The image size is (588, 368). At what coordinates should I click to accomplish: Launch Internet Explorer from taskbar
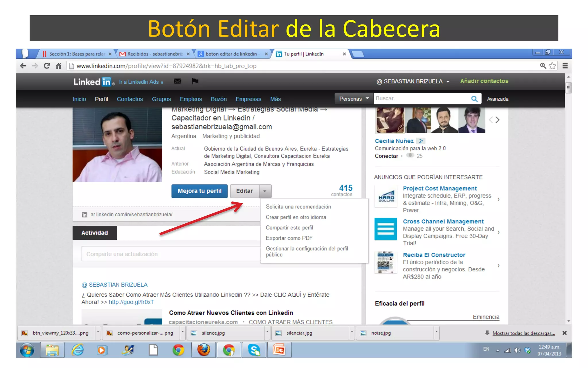pyautogui.click(x=78, y=350)
